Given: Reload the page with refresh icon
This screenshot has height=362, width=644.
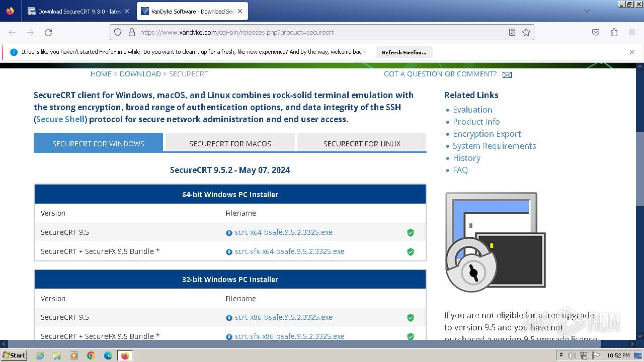Looking at the screenshot, I should 48,32.
